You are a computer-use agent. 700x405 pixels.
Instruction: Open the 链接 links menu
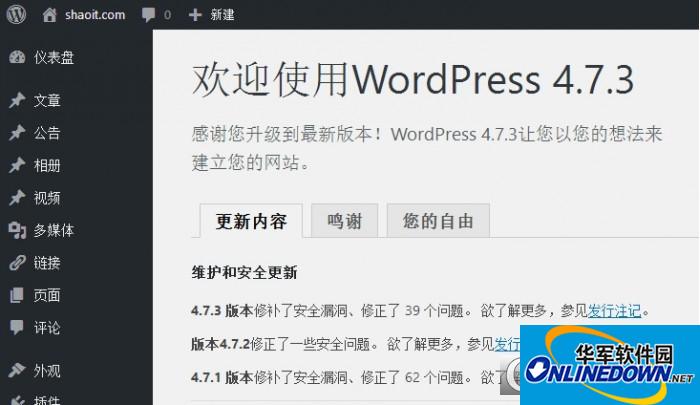(x=47, y=263)
